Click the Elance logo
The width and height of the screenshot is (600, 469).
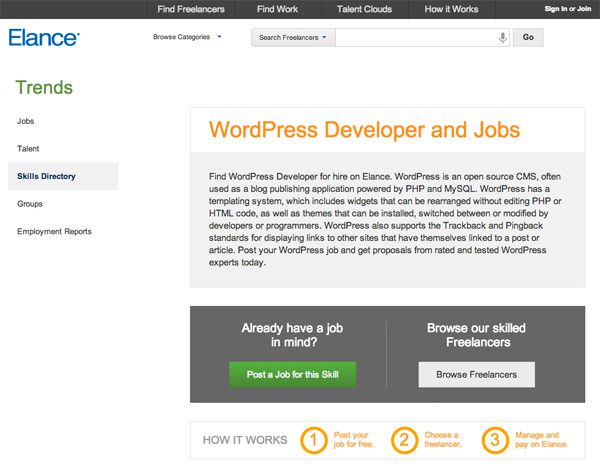click(x=44, y=37)
